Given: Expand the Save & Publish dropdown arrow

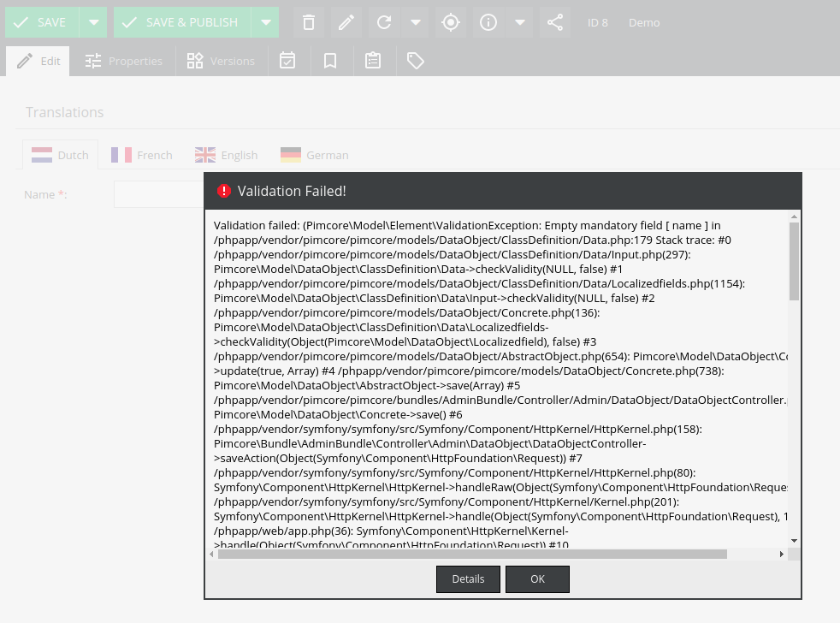Looking at the screenshot, I should click(x=266, y=22).
